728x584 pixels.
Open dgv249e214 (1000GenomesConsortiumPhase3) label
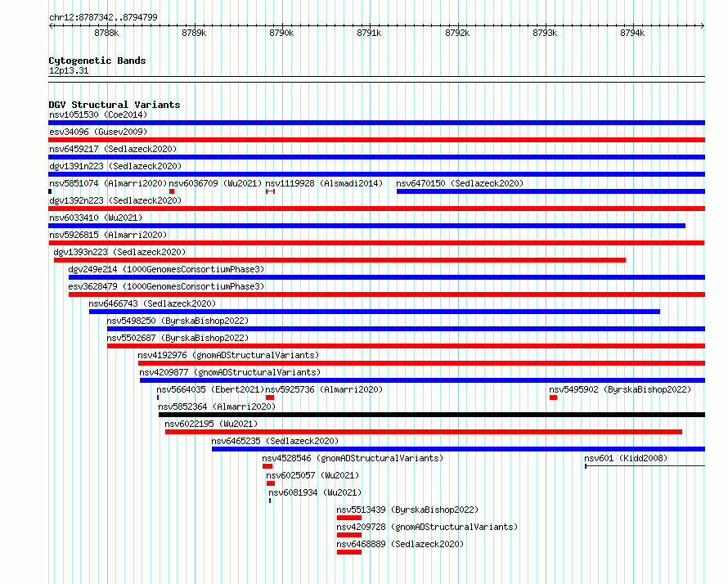point(166,269)
